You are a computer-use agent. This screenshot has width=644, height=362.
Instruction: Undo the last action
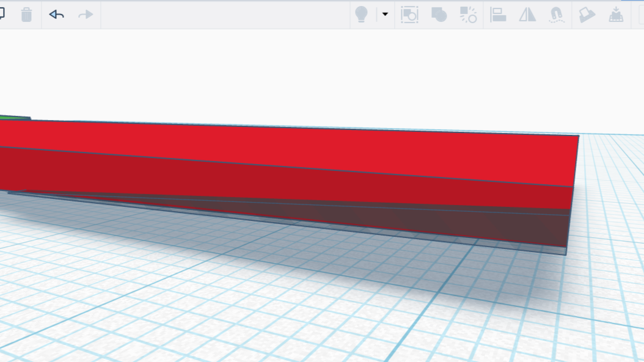pyautogui.click(x=56, y=15)
